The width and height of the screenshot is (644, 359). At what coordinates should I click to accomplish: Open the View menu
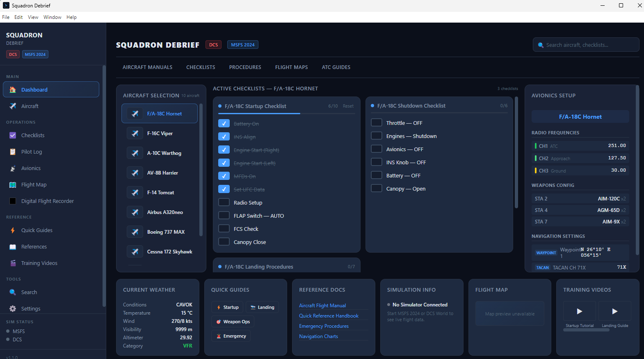33,17
